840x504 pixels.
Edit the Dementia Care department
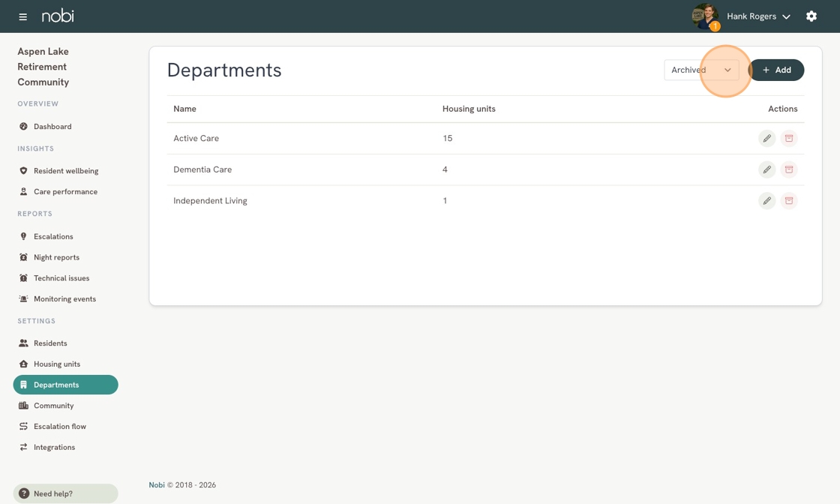click(x=766, y=169)
